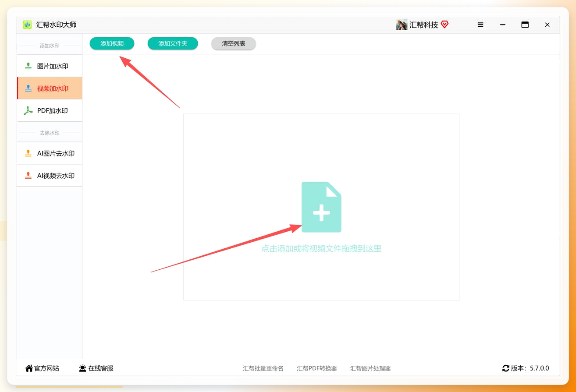Click the AI视频去水印 stamp icon
Screen dimensions: 576x392
[28, 176]
